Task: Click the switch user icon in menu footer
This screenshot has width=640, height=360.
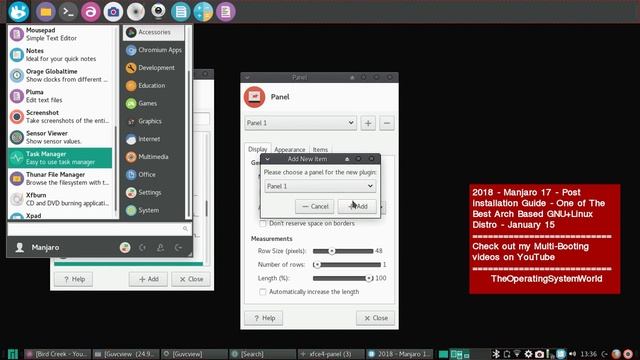Action: click(x=160, y=247)
